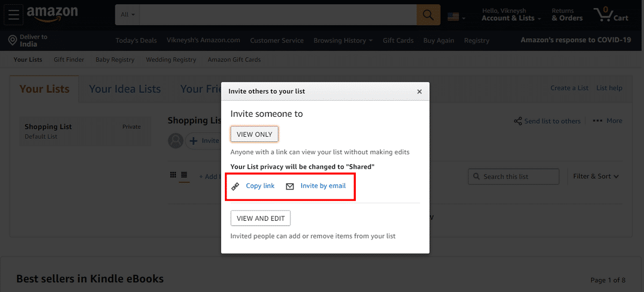
Task: Click Invite by email link
Action: coord(323,186)
